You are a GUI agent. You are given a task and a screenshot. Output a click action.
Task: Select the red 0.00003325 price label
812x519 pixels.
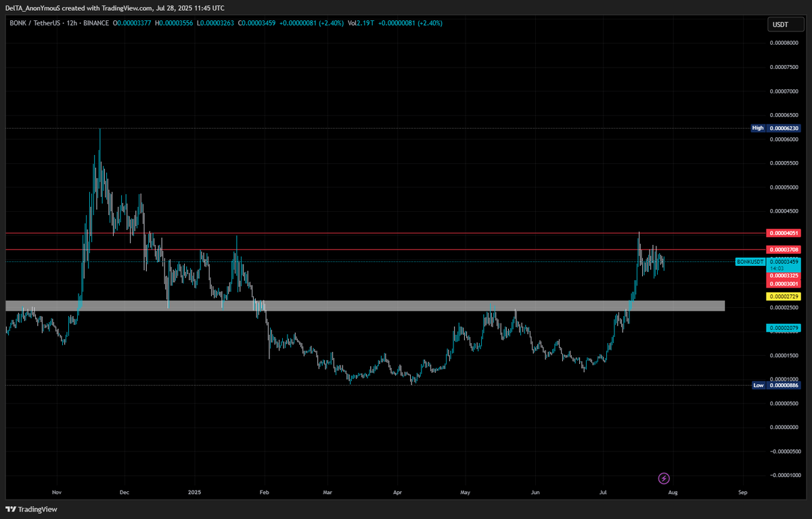pos(785,275)
